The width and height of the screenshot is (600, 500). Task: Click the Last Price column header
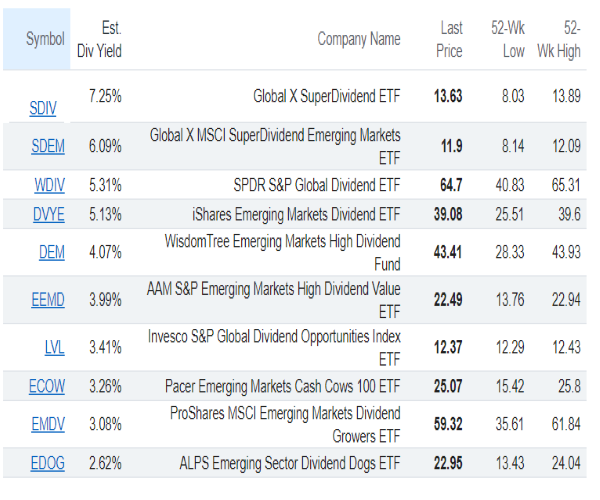[450, 39]
